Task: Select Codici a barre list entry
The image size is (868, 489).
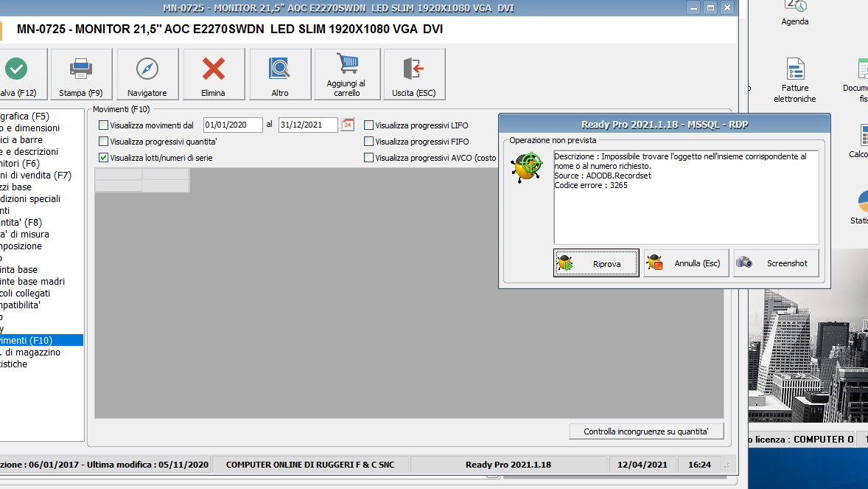Action: pos(41,139)
